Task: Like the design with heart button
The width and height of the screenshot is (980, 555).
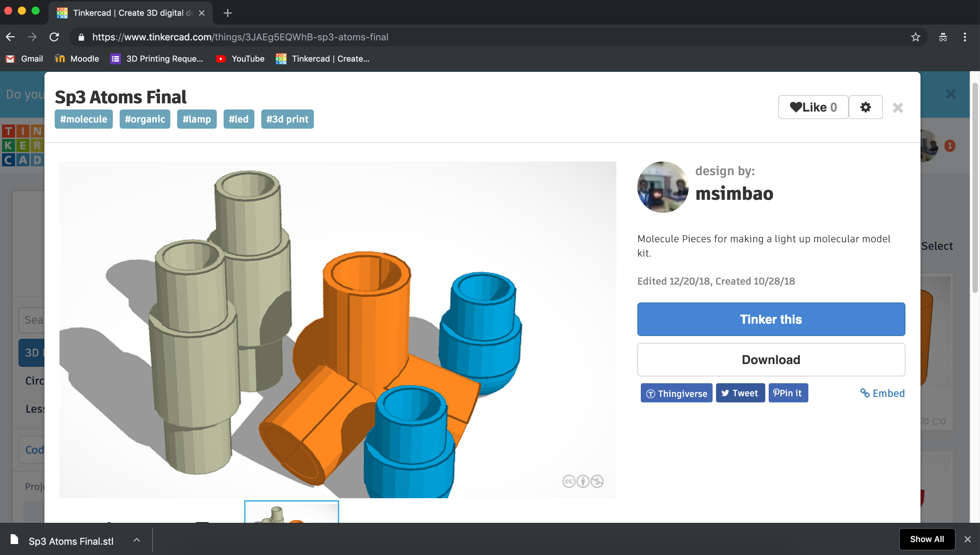Action: coord(812,107)
